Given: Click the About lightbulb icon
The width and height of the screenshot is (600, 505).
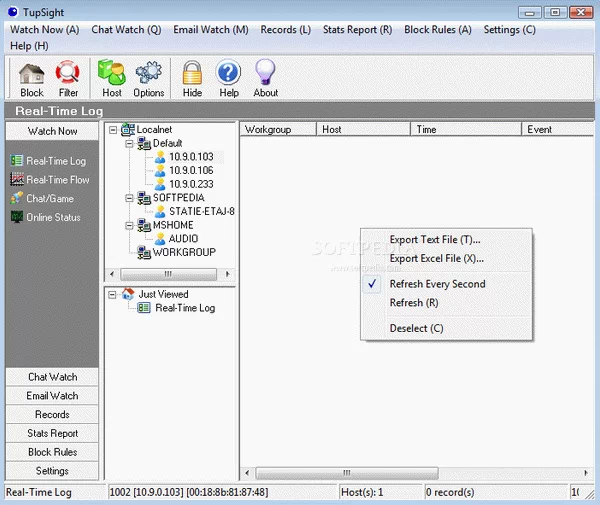Looking at the screenshot, I should click(x=265, y=78).
